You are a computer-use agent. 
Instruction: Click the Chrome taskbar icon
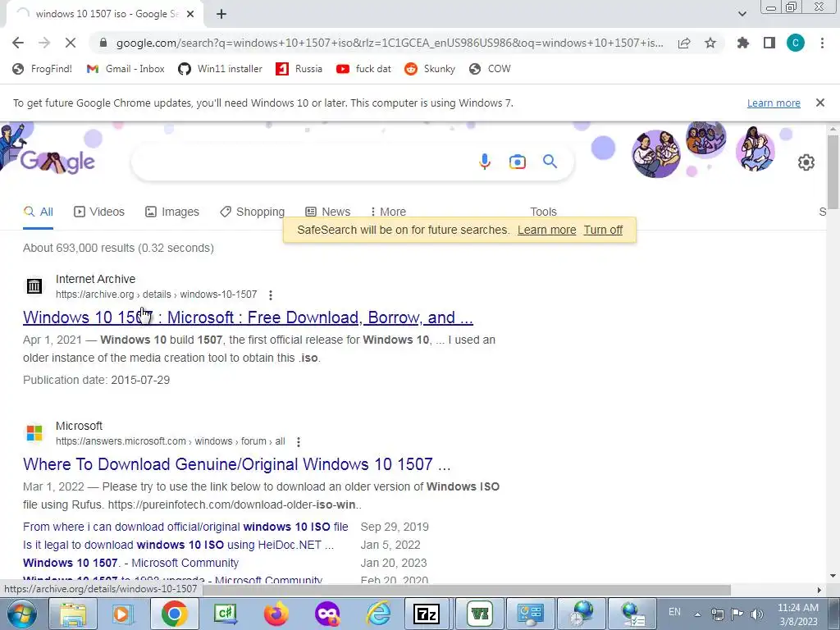[x=175, y=614]
